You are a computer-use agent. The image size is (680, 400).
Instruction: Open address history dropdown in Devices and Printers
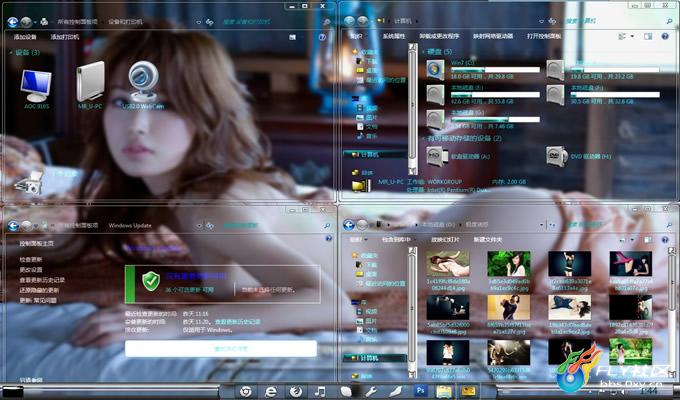199,22
